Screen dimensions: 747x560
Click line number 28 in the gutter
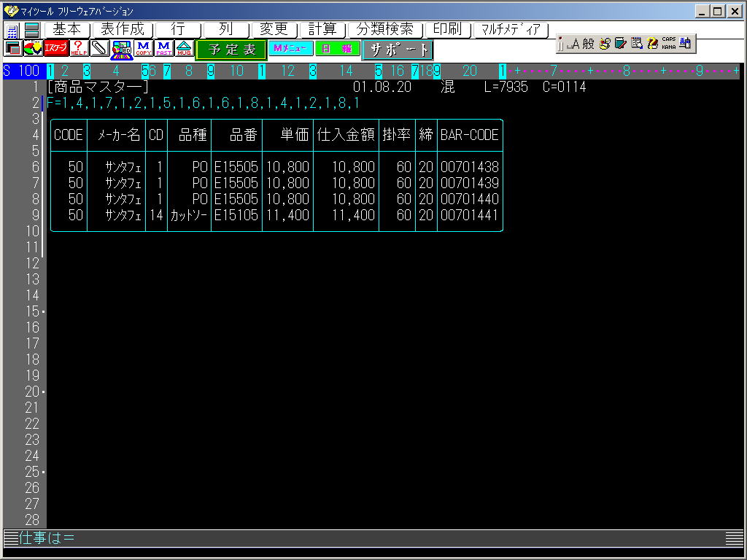coord(32,519)
